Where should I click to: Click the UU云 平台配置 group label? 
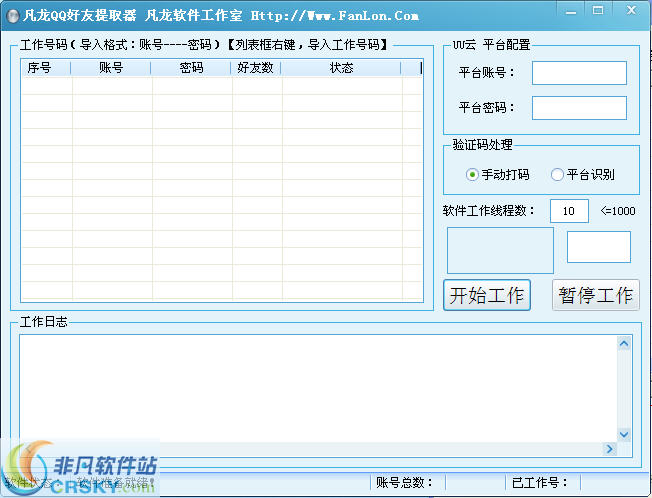tap(491, 45)
